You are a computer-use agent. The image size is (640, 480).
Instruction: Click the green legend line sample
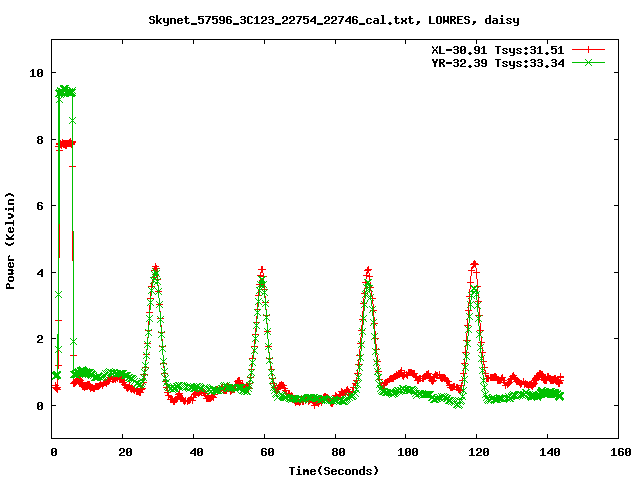pyautogui.click(x=588, y=62)
